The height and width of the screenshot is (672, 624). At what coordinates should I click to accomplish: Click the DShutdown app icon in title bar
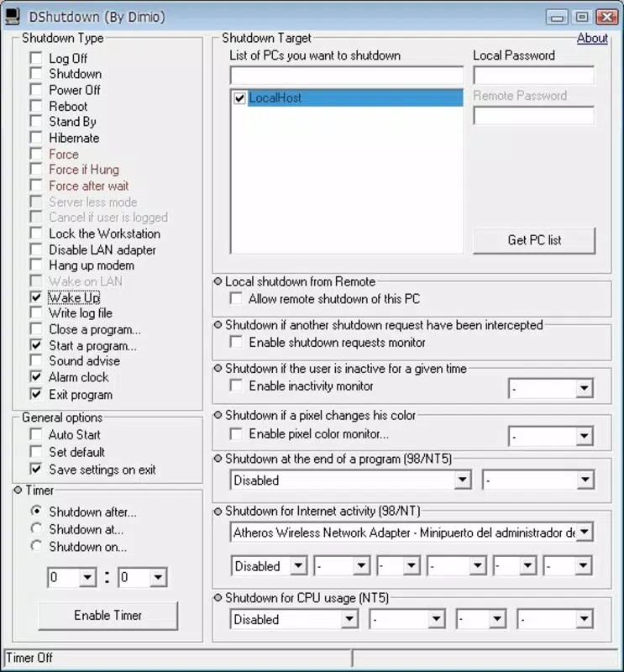coord(13,16)
